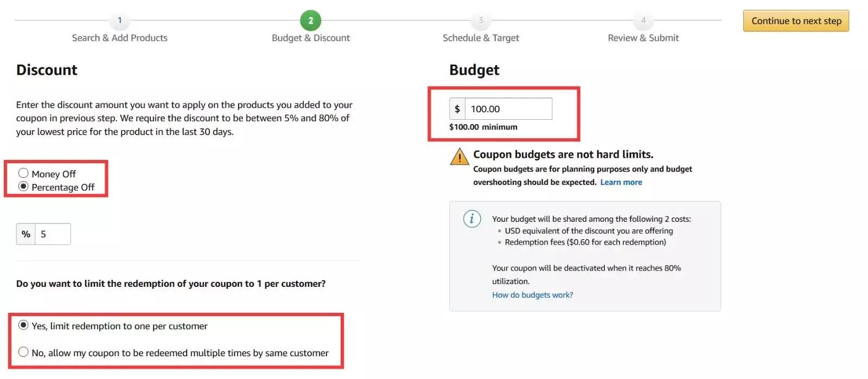Open the How do budgets work link
The height and width of the screenshot is (379, 868).
pos(533,295)
